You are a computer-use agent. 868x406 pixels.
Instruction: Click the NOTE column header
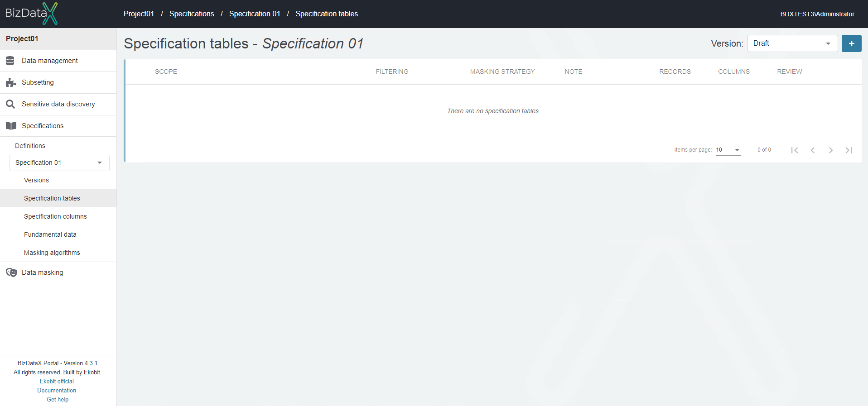pyautogui.click(x=574, y=72)
